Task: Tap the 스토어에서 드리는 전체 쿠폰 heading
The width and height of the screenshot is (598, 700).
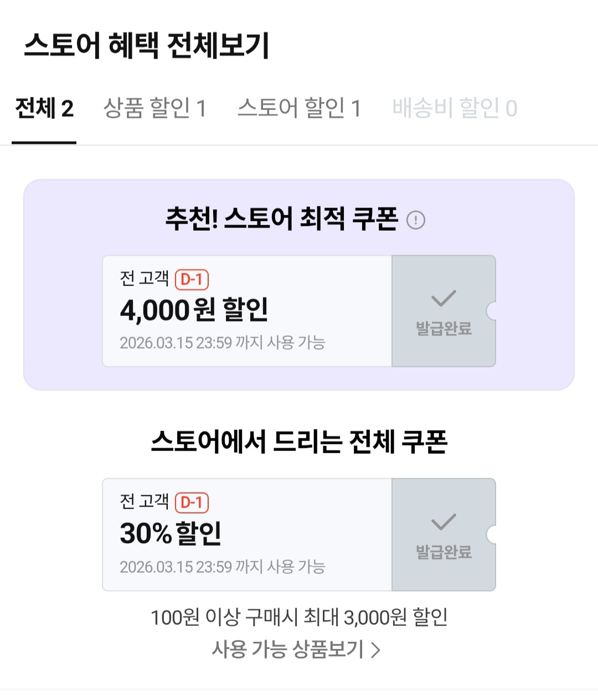Action: pos(299,442)
